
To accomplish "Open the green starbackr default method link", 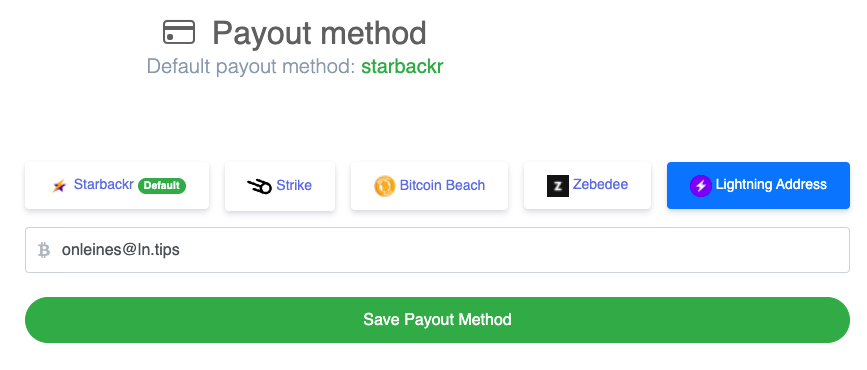I will coord(402,66).
